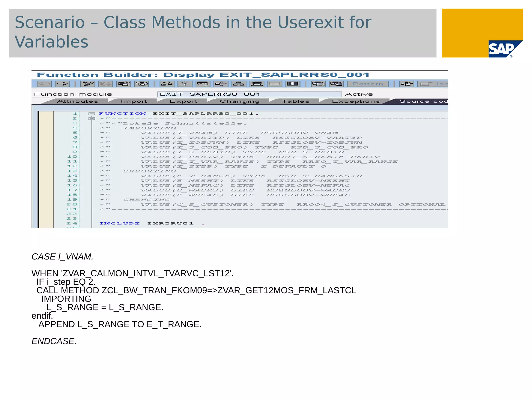Click the Other object toolbar icon
This screenshot has height=399, width=532.
124,84
